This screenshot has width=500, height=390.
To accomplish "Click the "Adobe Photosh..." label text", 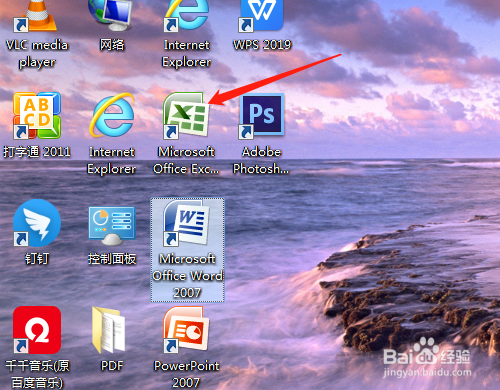I will pyautogui.click(x=261, y=160).
